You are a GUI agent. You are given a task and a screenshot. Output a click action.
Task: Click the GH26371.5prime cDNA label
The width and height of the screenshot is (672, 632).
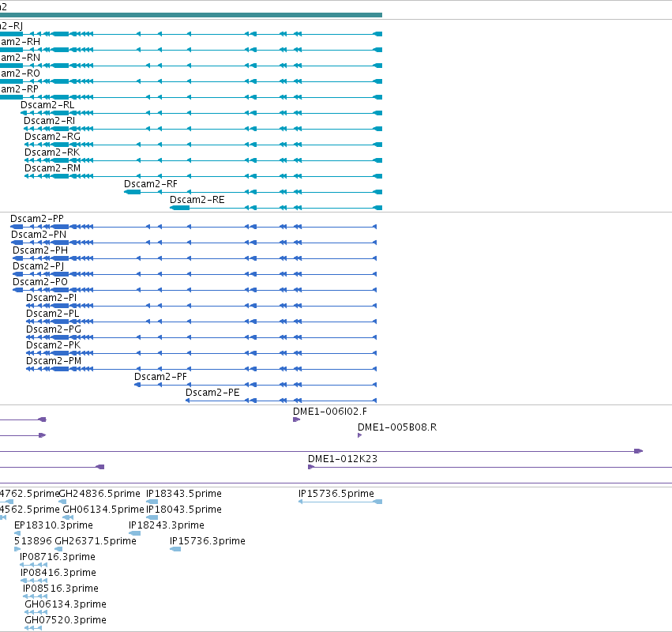click(x=96, y=542)
